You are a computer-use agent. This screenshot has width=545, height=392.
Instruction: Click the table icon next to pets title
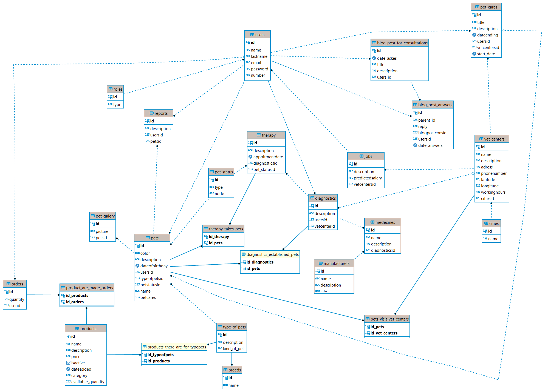[x=148, y=238]
